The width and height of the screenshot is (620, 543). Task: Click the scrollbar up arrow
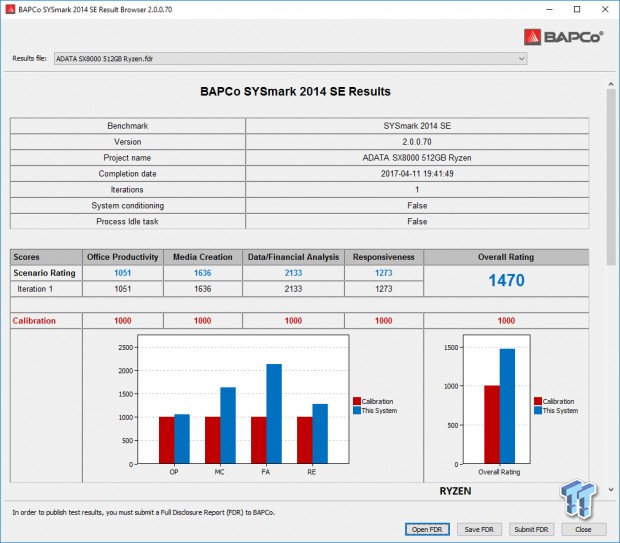point(611,80)
